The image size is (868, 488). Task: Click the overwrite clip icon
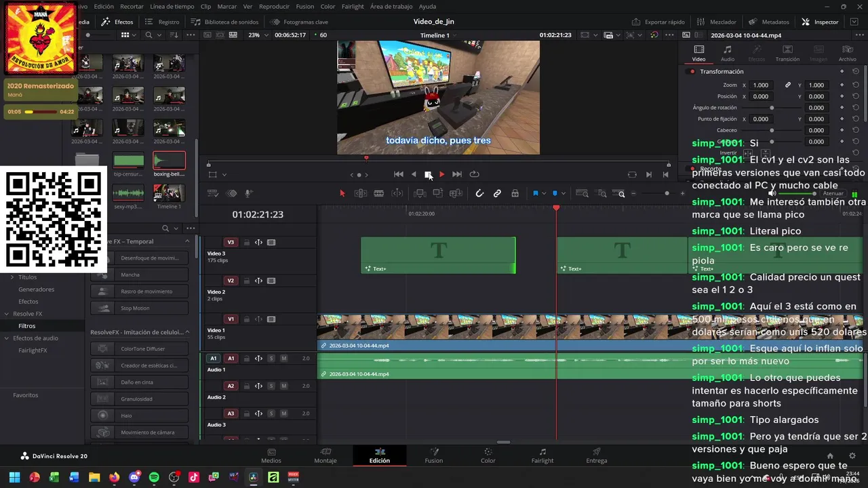click(438, 194)
